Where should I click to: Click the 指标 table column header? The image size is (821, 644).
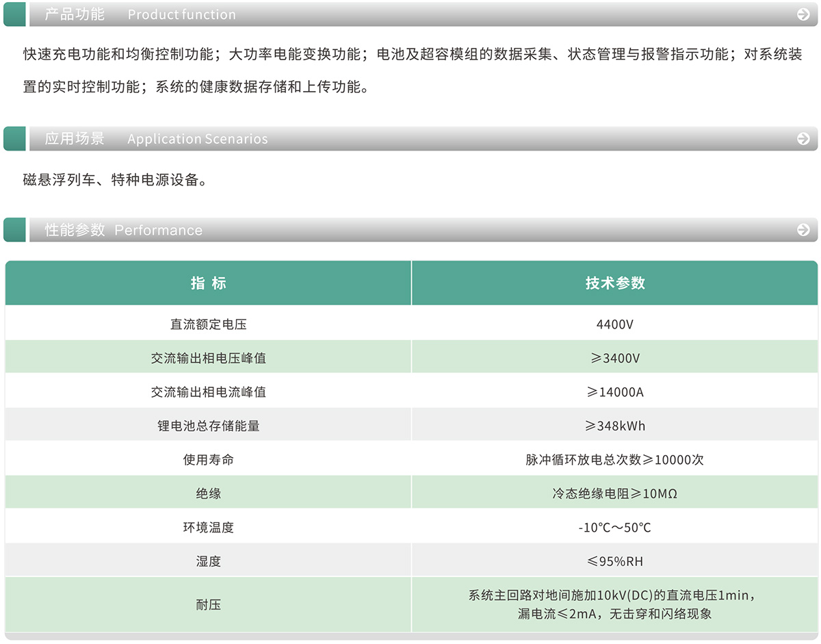point(208,283)
